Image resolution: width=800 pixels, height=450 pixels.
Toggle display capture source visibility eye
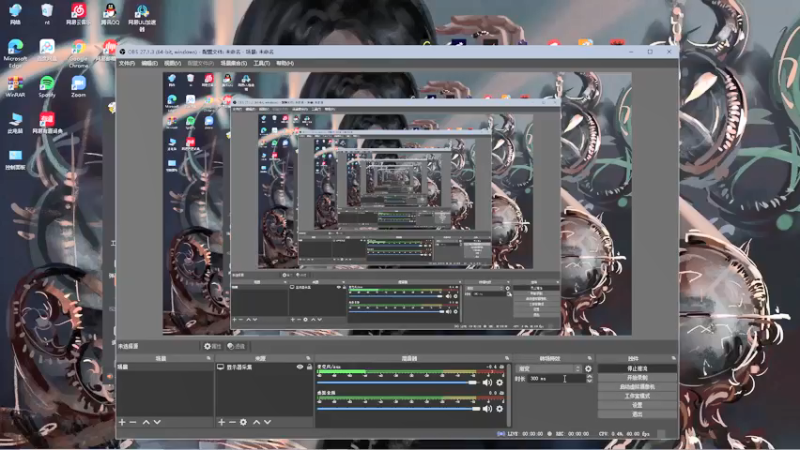tap(300, 367)
